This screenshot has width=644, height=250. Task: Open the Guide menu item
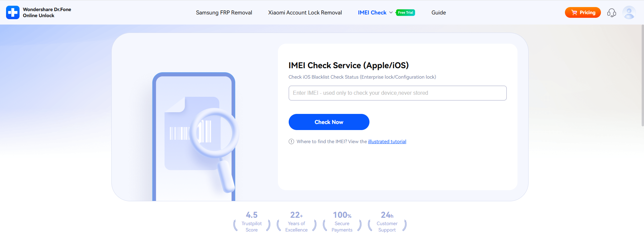point(439,12)
